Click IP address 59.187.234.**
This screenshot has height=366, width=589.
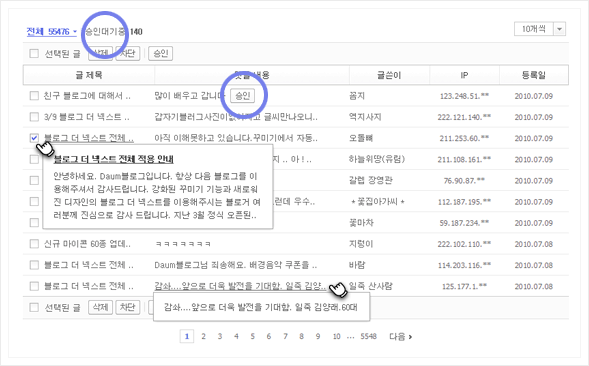click(464, 223)
